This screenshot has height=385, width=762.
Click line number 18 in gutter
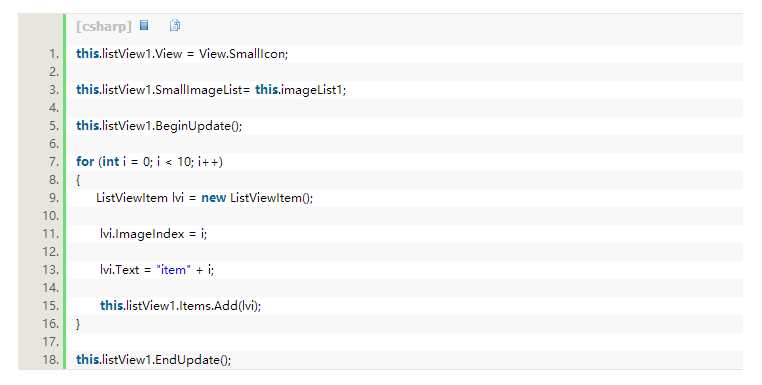(x=51, y=360)
